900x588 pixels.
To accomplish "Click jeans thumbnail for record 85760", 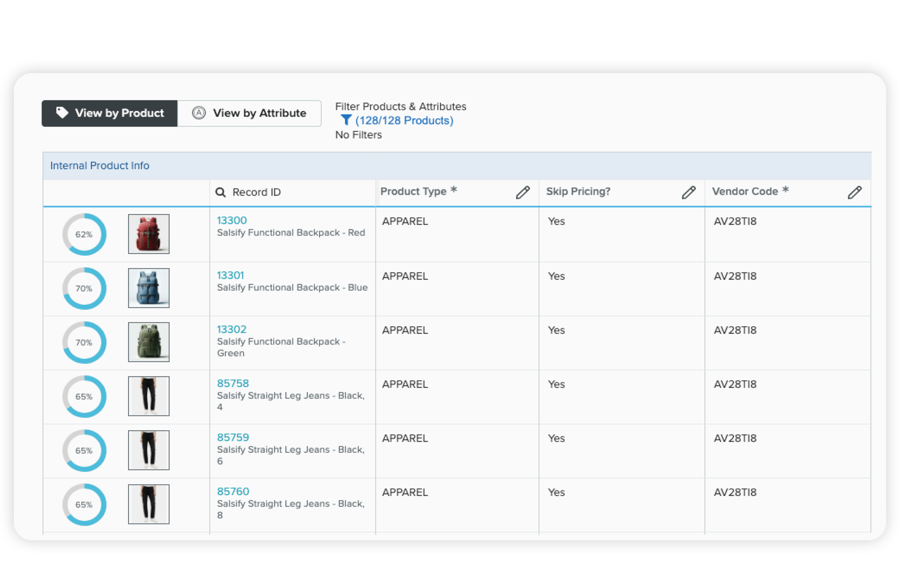I will 148,504.
